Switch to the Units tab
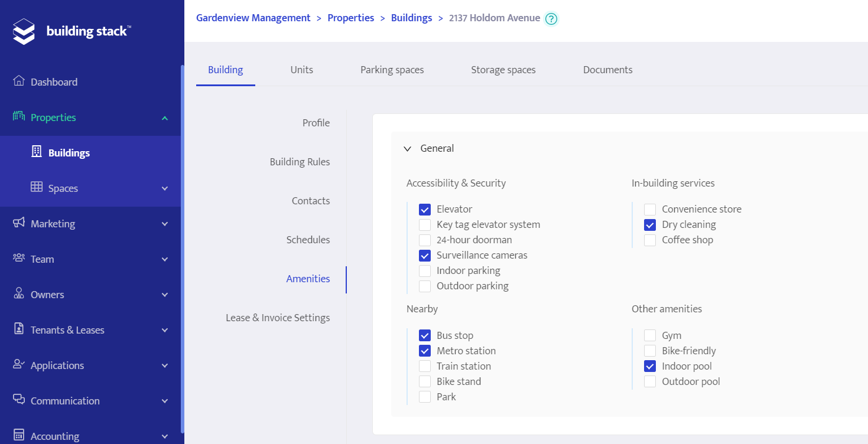868x444 pixels. [301, 70]
